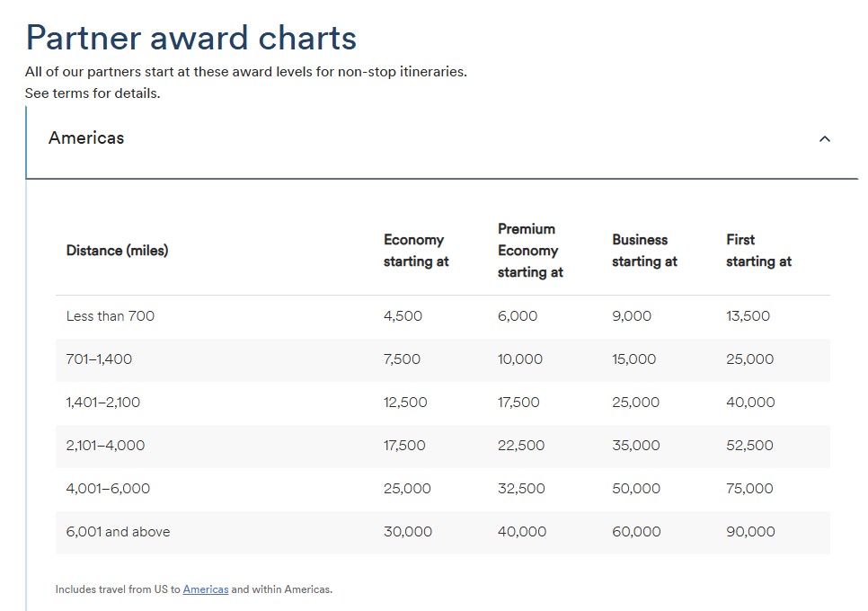868x611 pixels.
Task: Click the Less than 700 row label
Action: [111, 316]
